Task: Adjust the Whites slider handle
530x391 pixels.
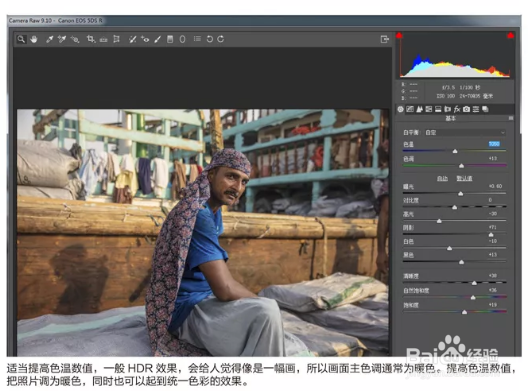Action: (449, 248)
